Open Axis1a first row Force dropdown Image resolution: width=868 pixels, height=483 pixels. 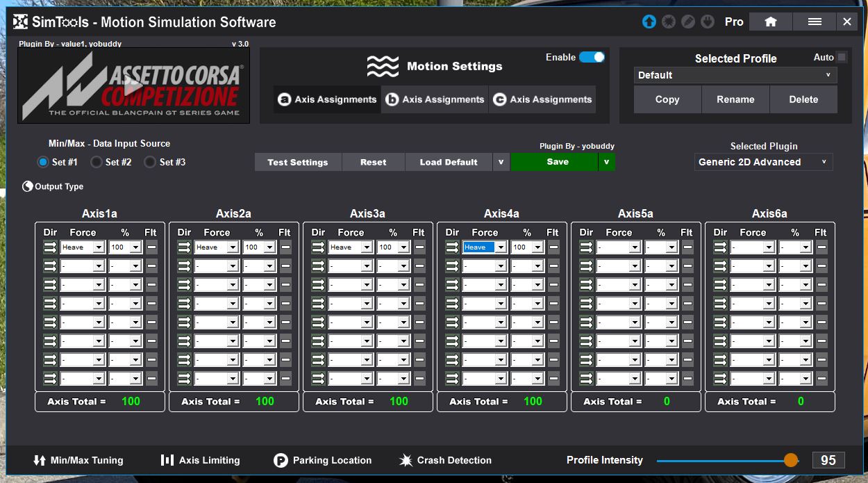(83, 247)
